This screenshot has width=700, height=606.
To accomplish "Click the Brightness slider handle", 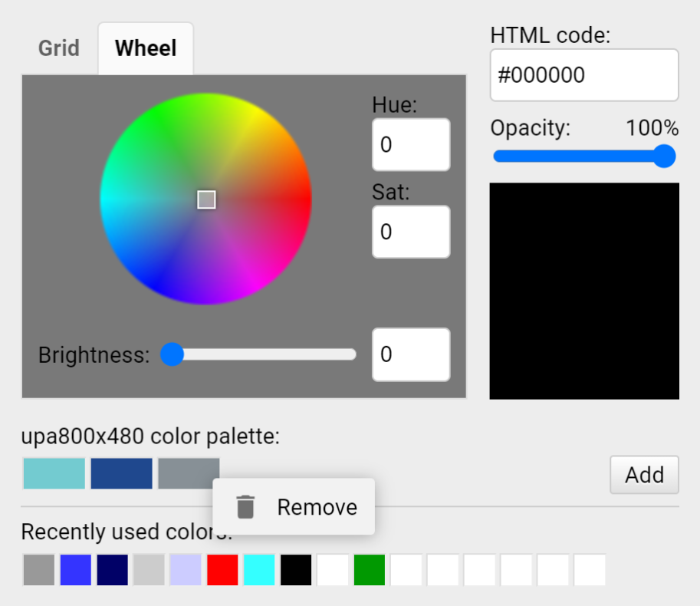I will (x=172, y=354).
